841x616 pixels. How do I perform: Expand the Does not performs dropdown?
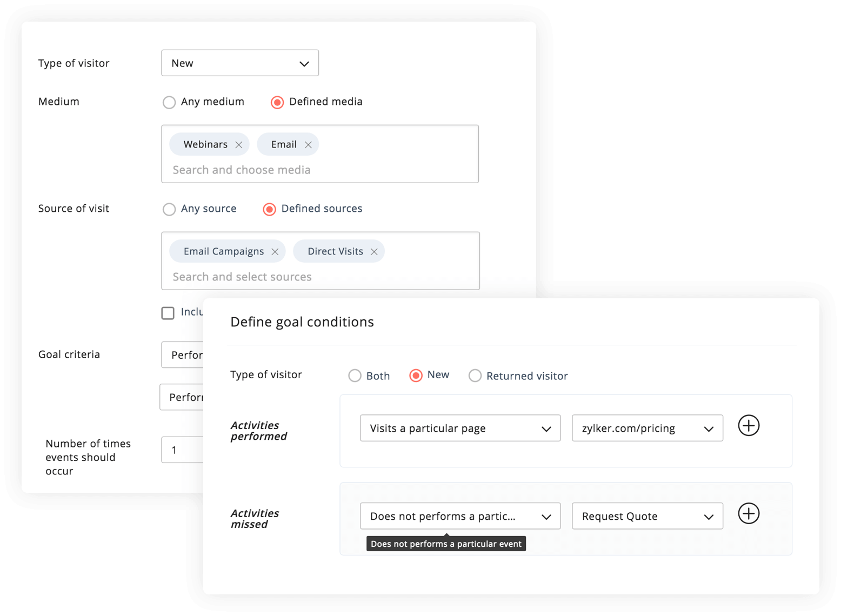[460, 517]
